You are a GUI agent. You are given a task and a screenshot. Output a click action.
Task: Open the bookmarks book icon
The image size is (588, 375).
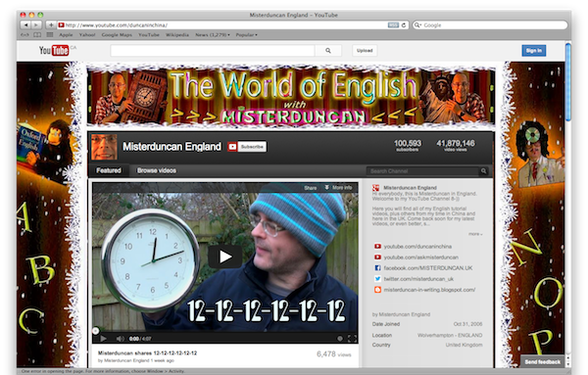pos(37,35)
